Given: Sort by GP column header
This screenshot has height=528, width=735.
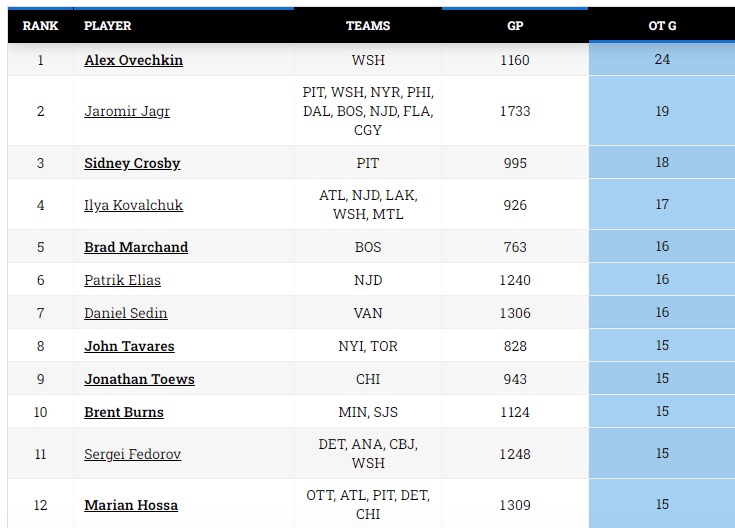Looking at the screenshot, I should coord(515,26).
